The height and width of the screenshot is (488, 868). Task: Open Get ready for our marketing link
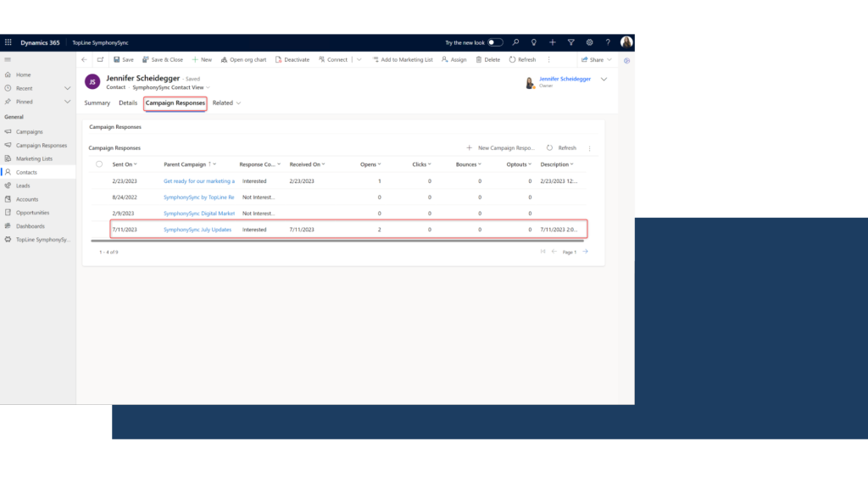[x=198, y=181]
